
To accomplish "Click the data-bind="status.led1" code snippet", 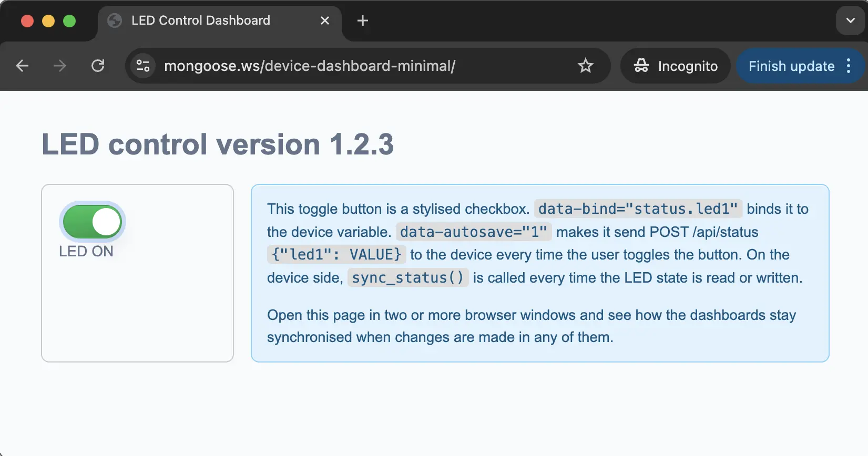I will (x=638, y=209).
